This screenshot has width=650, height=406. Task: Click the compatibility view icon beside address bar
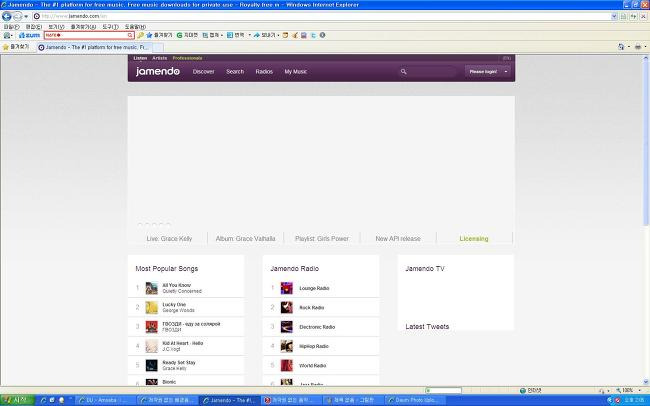click(x=623, y=16)
